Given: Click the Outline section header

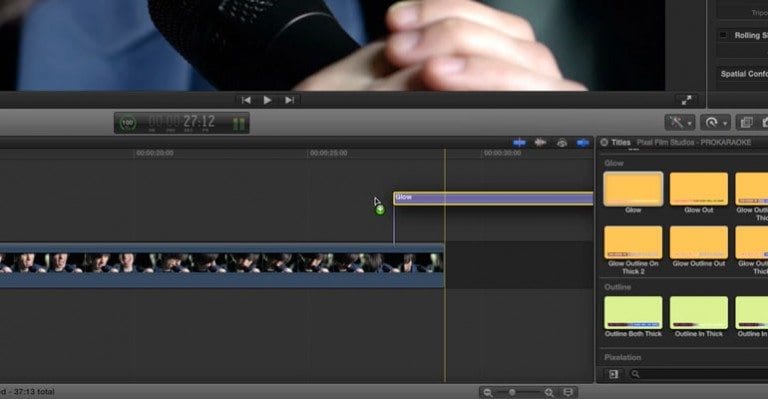Looking at the screenshot, I should 618,287.
